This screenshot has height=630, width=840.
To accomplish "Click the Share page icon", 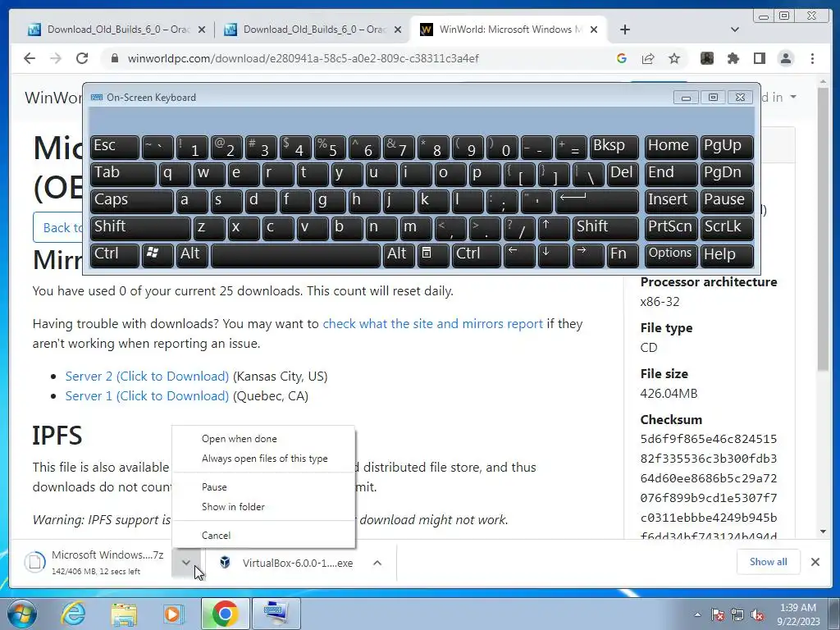I will (648, 58).
